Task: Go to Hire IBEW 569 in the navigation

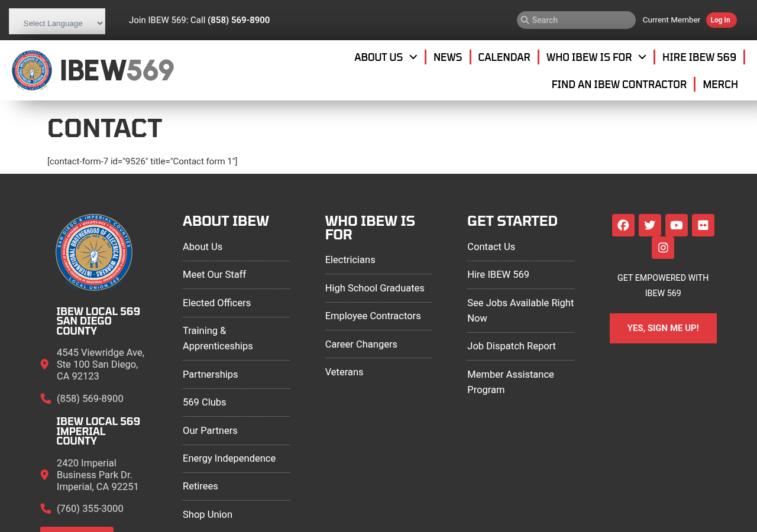Action: coord(699,57)
